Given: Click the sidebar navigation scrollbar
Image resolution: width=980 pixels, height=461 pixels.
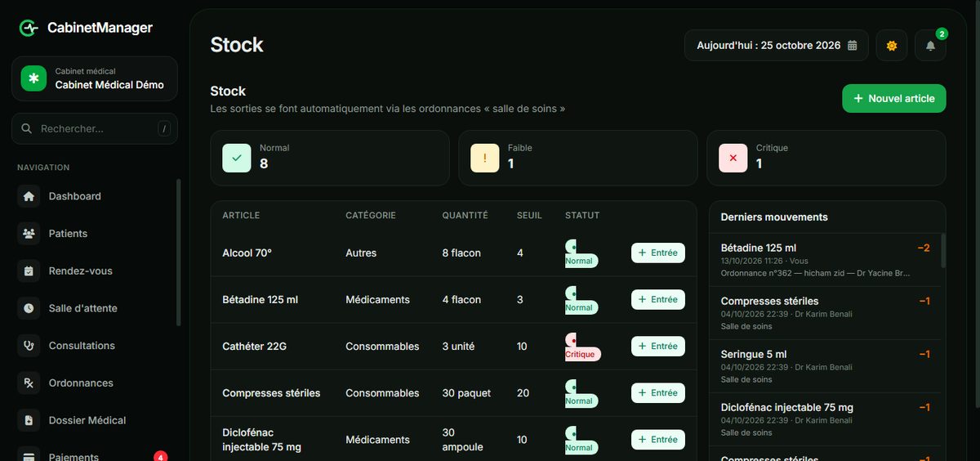Looking at the screenshot, I should coord(179,253).
